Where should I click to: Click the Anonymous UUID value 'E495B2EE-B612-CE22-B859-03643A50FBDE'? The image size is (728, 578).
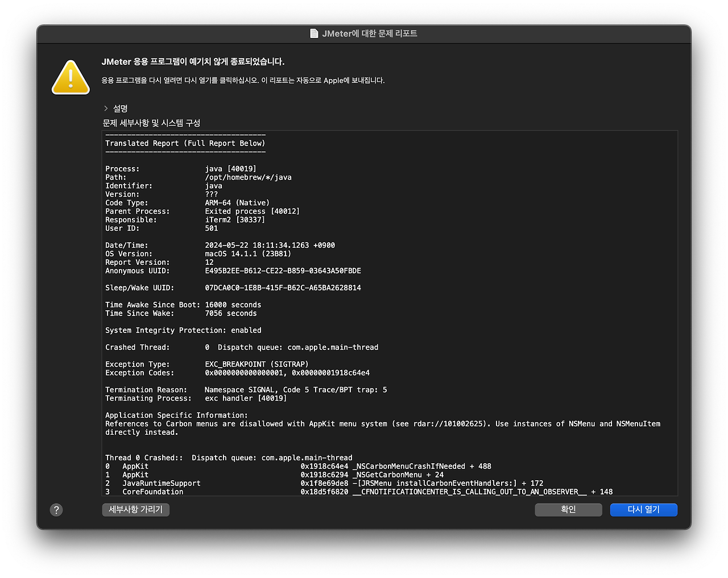pos(283,271)
